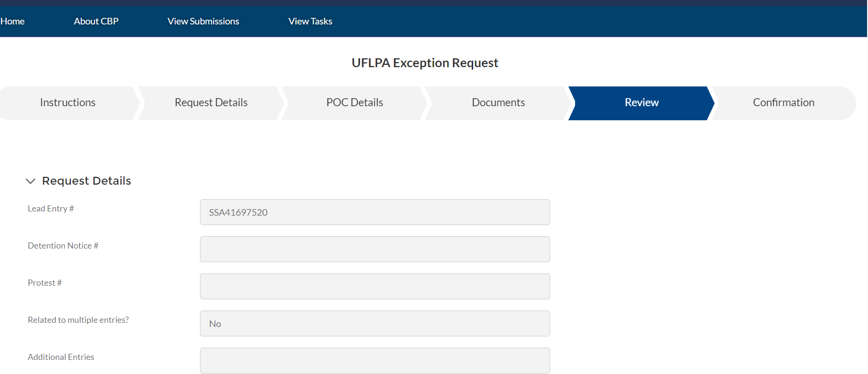Open View Tasks in navigation bar
Viewport: 868px width, 374px height.
click(310, 21)
